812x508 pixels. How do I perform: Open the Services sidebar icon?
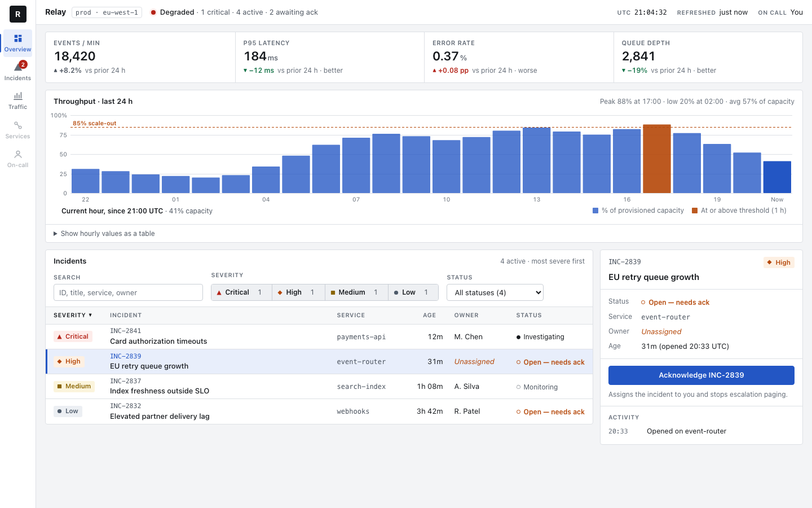tap(18, 125)
